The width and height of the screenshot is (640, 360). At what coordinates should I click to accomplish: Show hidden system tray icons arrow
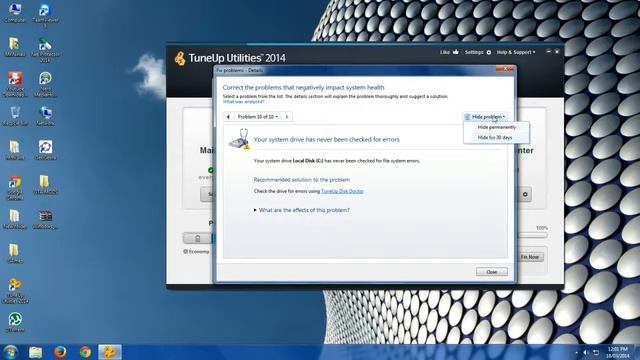[576, 352]
